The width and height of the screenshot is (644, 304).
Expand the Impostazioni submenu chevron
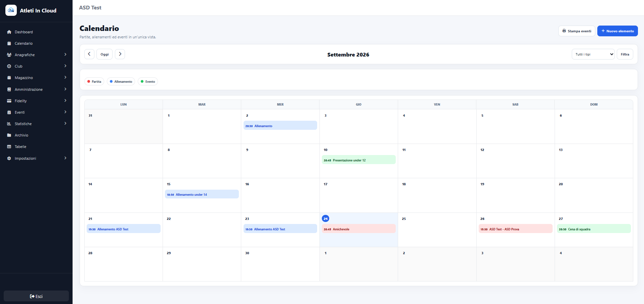click(x=65, y=158)
